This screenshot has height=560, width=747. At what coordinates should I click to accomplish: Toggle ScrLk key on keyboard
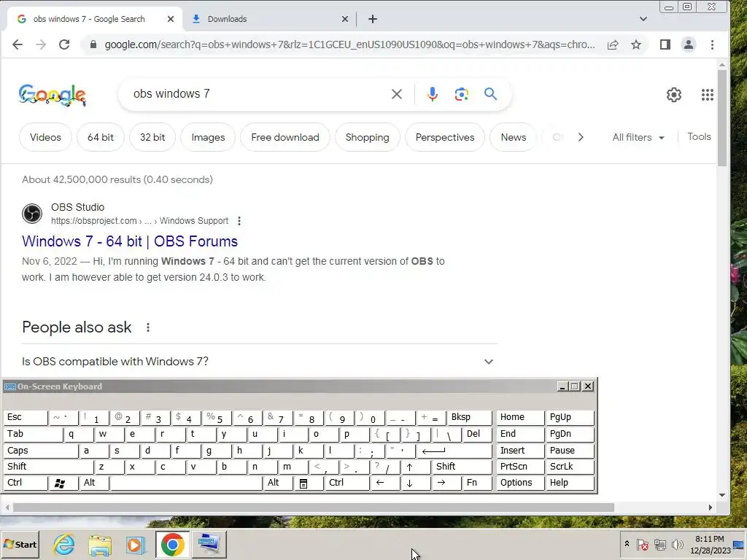570,467
